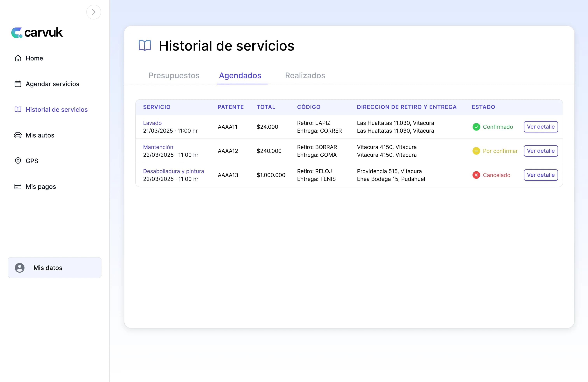Click patente AAAA13 cell
This screenshot has width=588, height=382.
(x=228, y=175)
